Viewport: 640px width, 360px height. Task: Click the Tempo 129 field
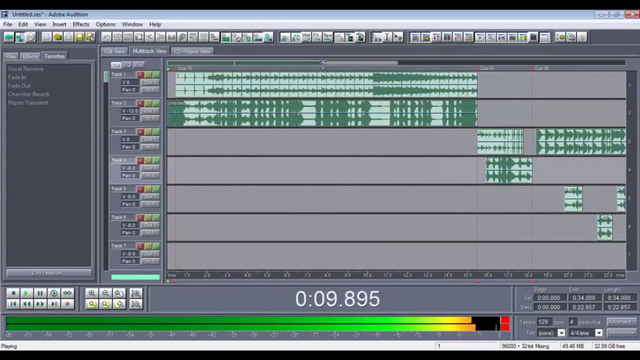coord(544,322)
